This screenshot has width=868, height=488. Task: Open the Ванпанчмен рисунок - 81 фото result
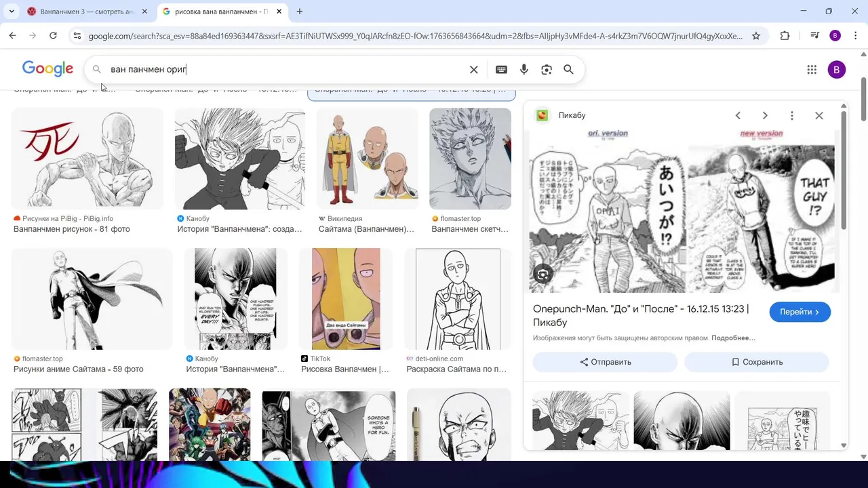coord(72,229)
